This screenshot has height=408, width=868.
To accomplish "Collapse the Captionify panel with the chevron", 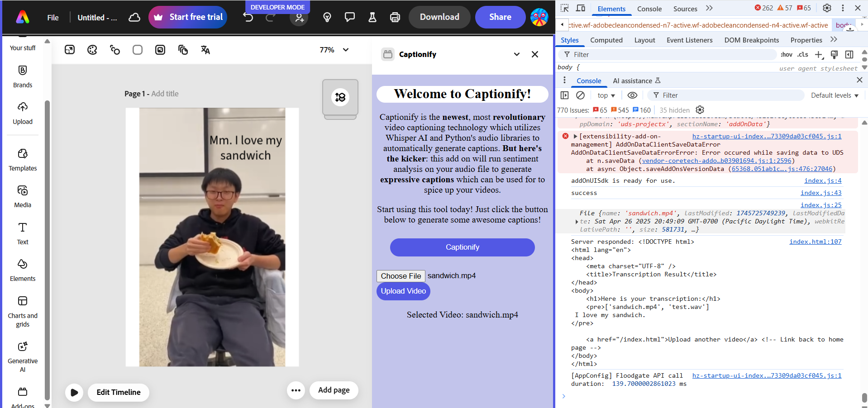I will tap(517, 54).
